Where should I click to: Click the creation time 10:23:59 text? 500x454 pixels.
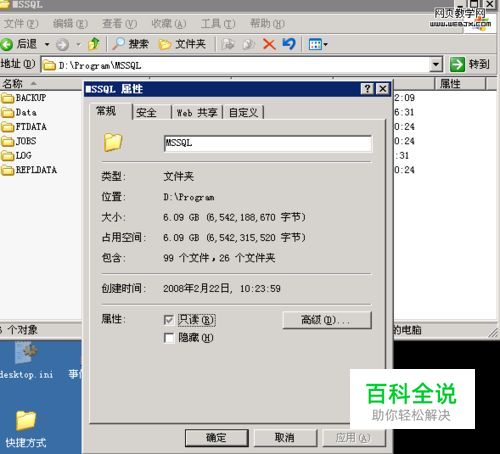click(x=260, y=289)
